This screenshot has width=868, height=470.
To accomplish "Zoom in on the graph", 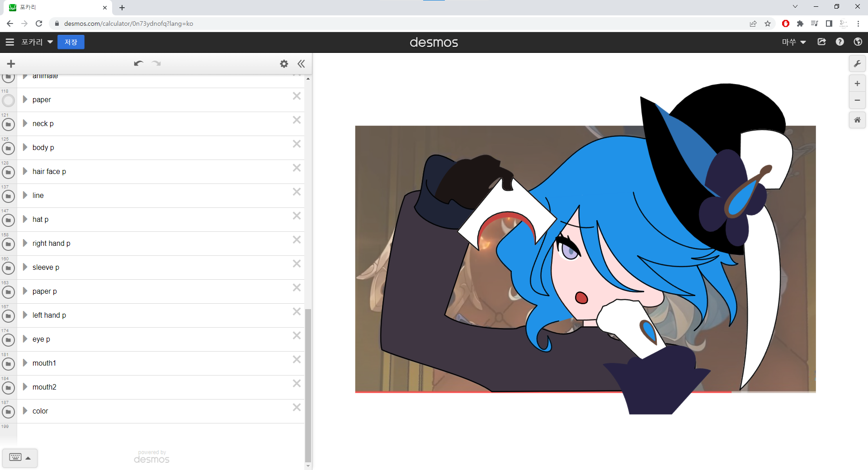I will [x=857, y=84].
